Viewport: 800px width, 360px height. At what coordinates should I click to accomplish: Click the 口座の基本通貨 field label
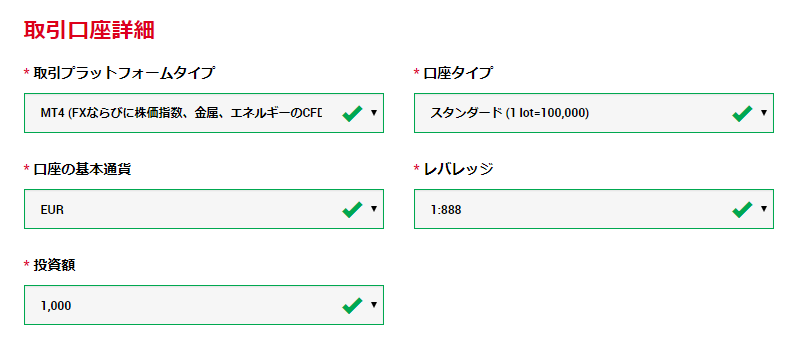pyautogui.click(x=82, y=169)
